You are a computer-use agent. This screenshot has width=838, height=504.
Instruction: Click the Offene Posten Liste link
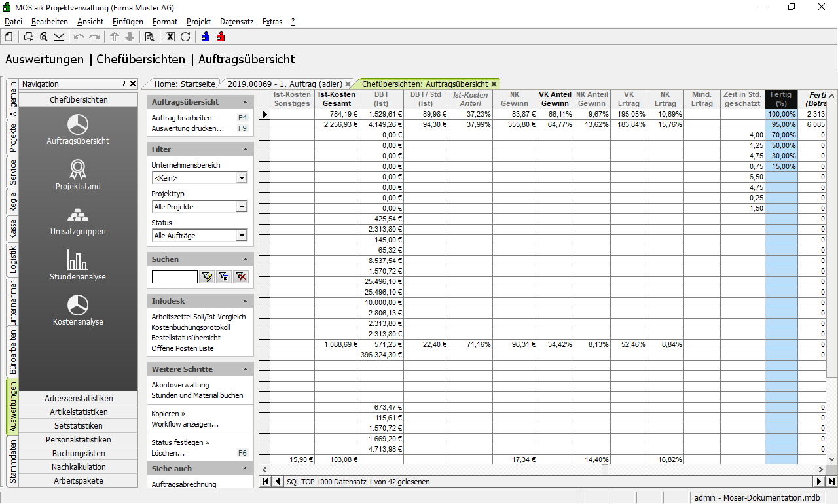pos(183,348)
